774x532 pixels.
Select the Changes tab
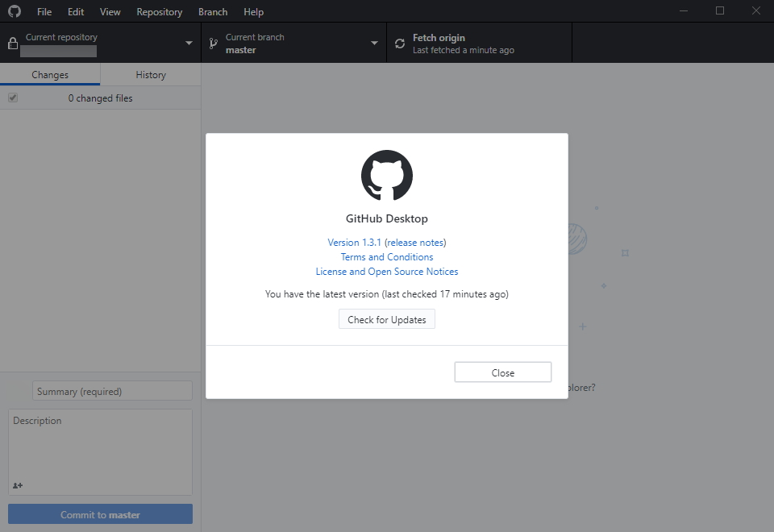pos(50,74)
